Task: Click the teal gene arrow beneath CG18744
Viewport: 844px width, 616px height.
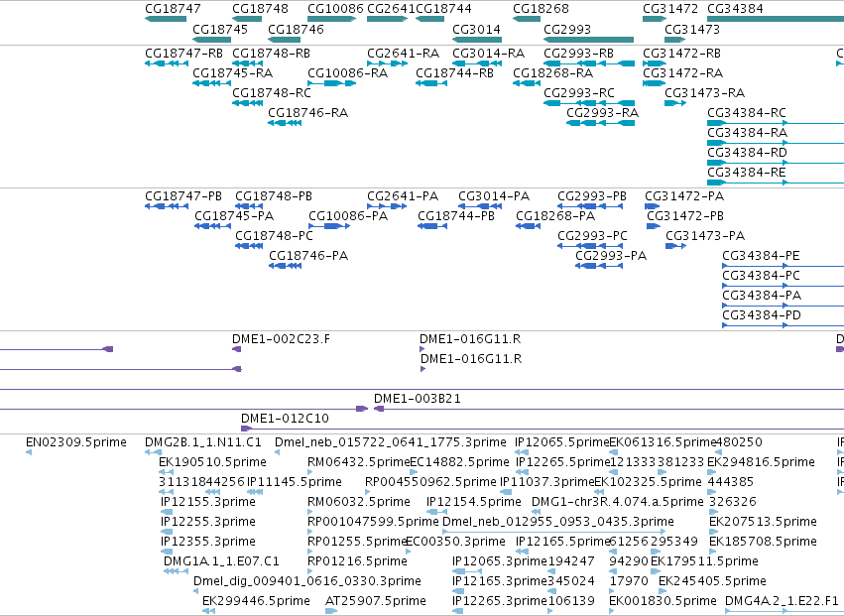Action: [430, 19]
